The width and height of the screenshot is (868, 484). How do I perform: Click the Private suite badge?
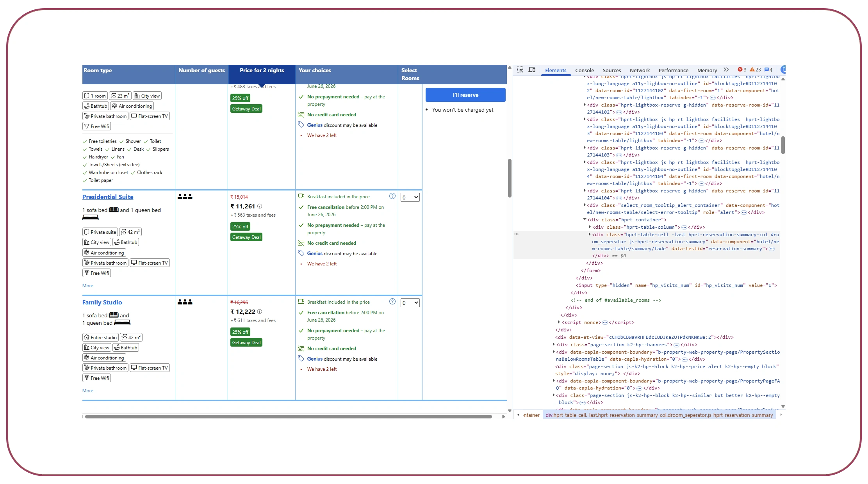[100, 232]
